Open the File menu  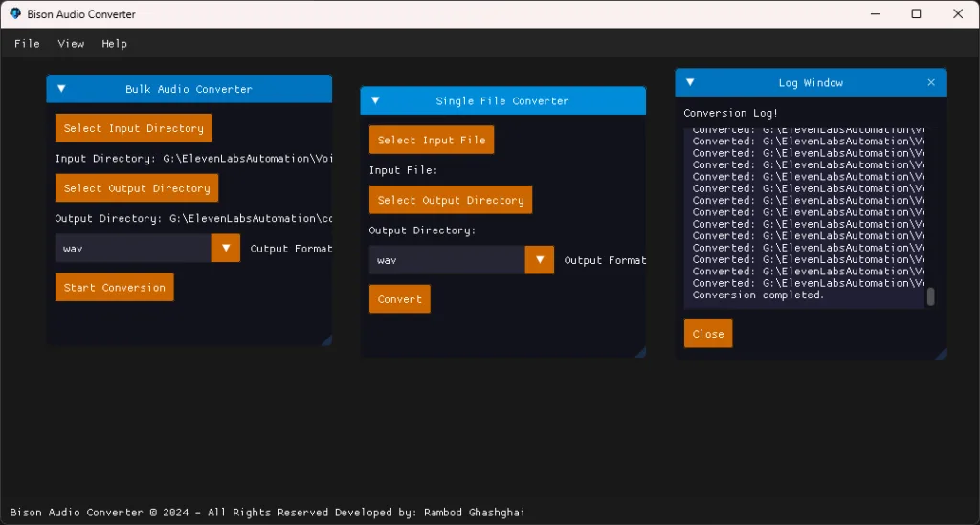point(27,44)
